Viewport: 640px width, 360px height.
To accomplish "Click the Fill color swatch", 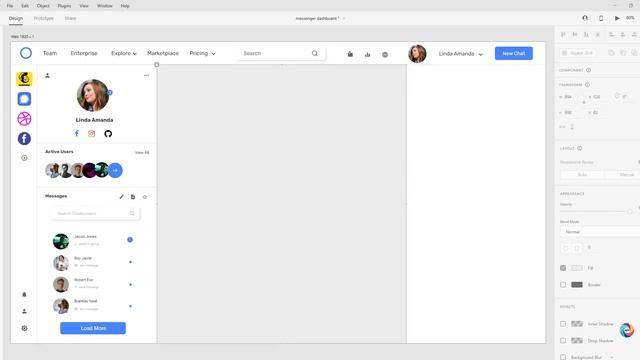I will [x=577, y=268].
